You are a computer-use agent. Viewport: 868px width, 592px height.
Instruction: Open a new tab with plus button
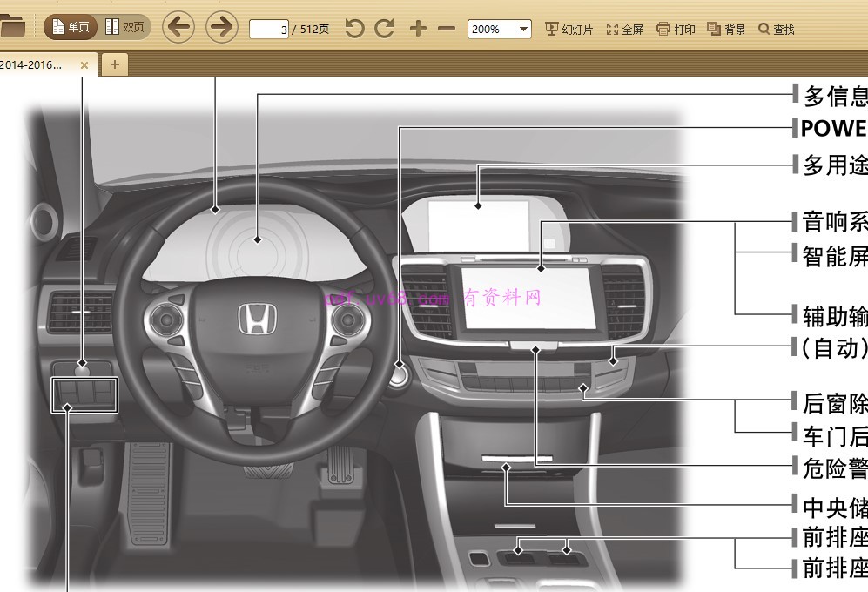coord(114,64)
